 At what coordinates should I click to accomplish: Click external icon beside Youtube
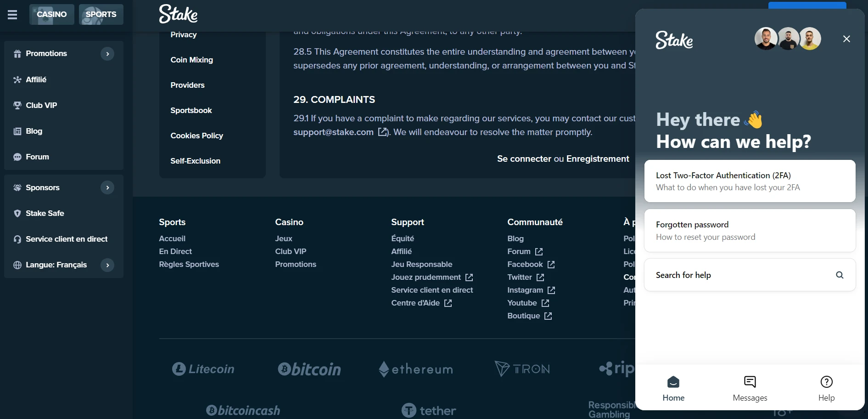coord(545,303)
